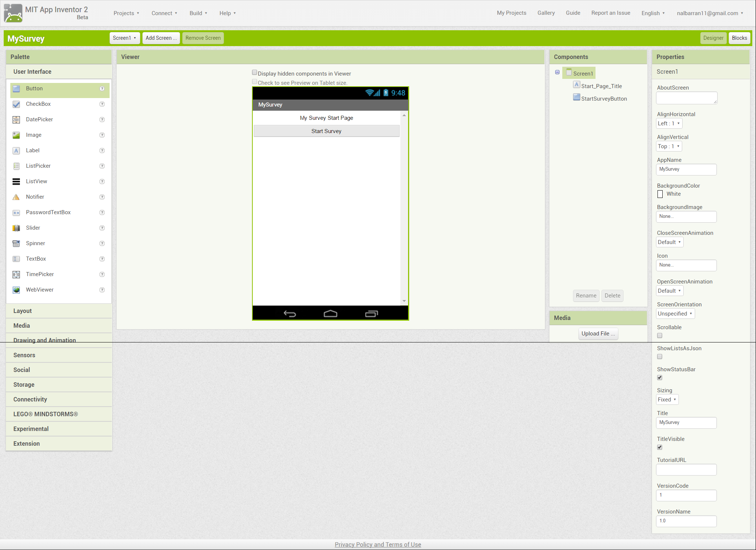Click the White BackgroundColor swatch
Viewport: 756px width, 550px height.
pyautogui.click(x=660, y=194)
